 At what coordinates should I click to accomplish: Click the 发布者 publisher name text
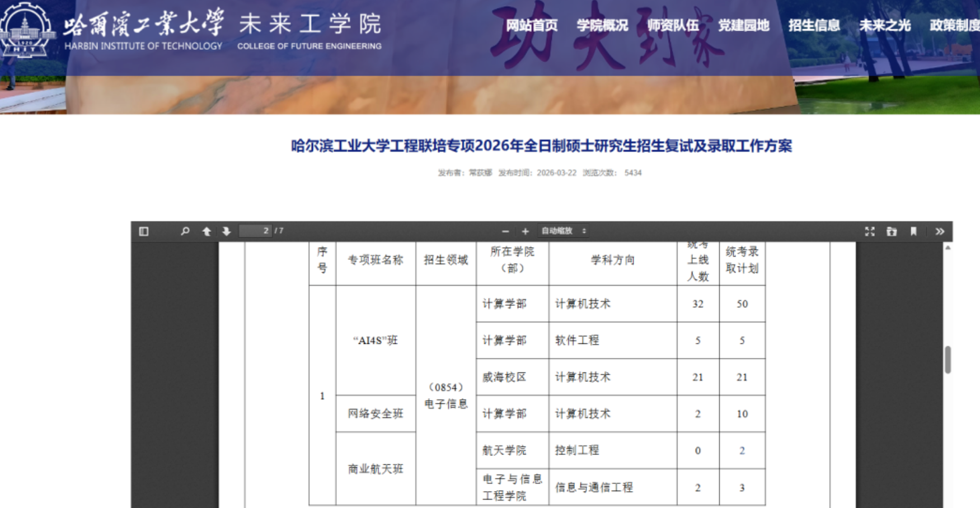click(x=465, y=173)
